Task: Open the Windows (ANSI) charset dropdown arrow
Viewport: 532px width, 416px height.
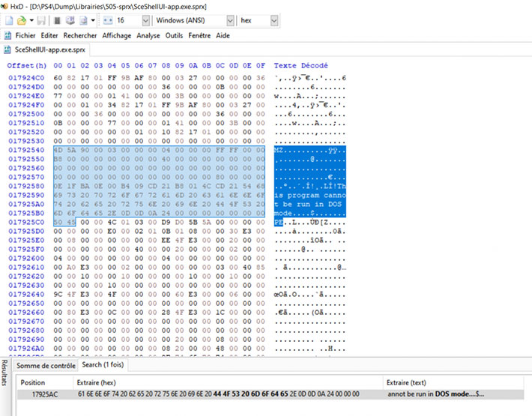Action: point(230,21)
